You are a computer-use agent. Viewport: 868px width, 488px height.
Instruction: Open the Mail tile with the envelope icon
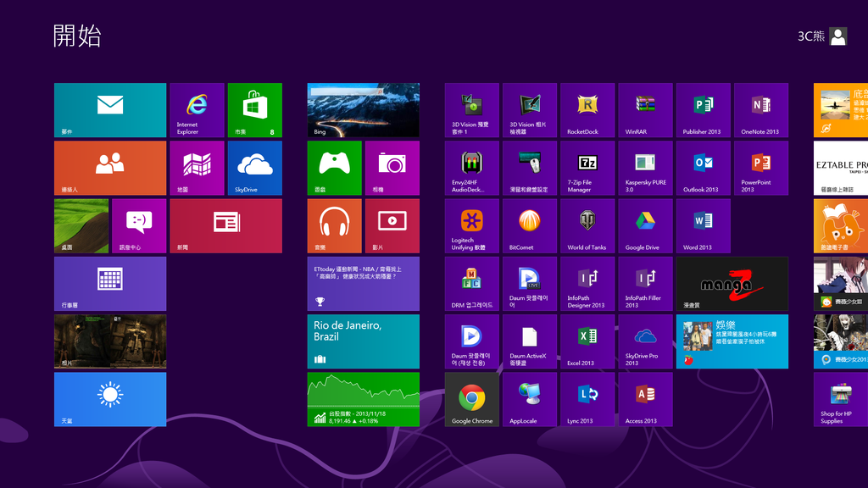pos(110,110)
